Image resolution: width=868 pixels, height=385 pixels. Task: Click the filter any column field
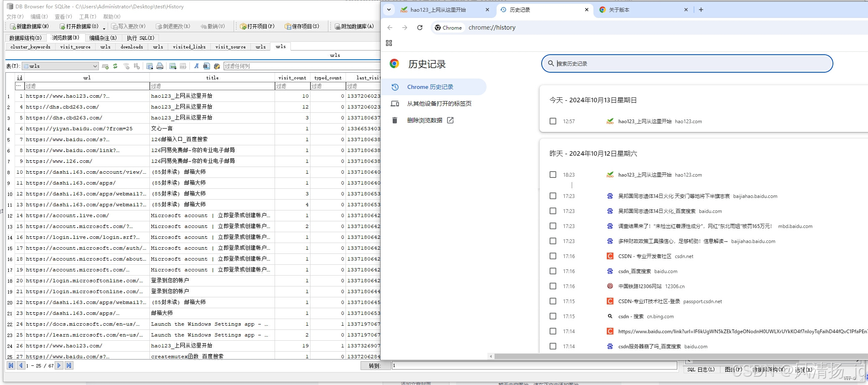[x=302, y=66]
